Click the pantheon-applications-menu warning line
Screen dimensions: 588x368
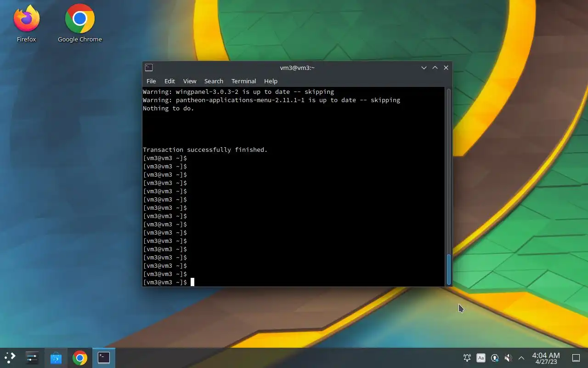271,100
